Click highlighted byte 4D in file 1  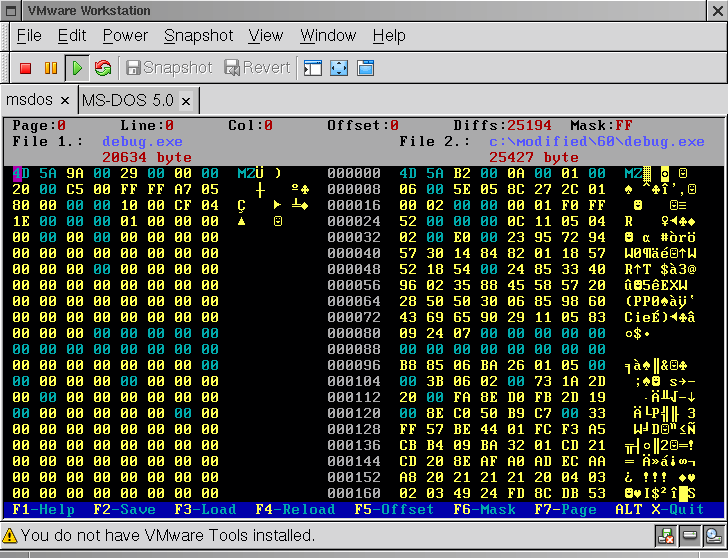pyautogui.click(x=21, y=173)
